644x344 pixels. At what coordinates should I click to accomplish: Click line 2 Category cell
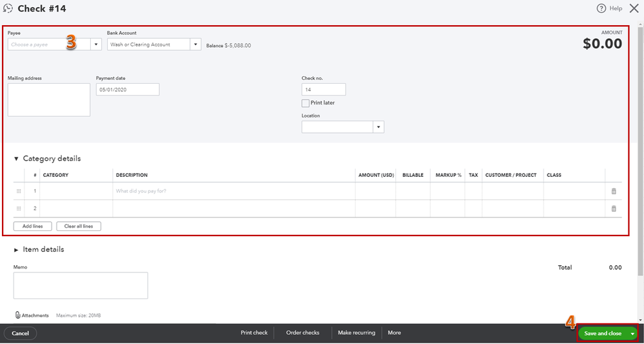tap(76, 208)
